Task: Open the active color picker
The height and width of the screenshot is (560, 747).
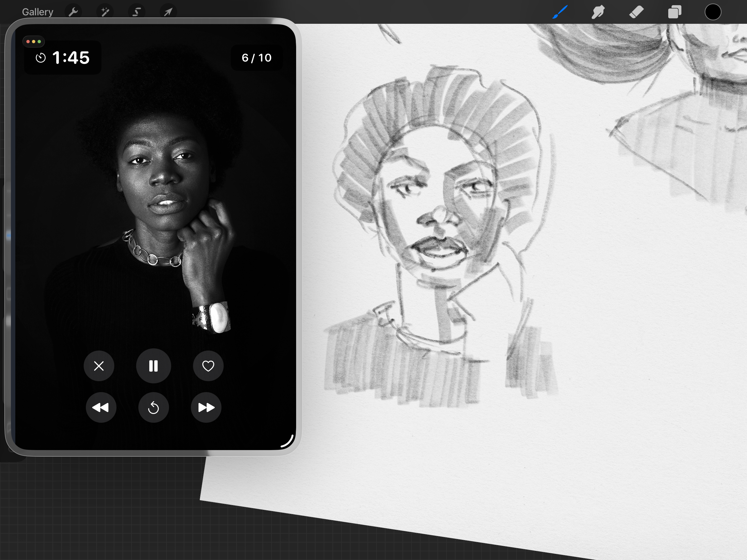Action: [x=713, y=11]
